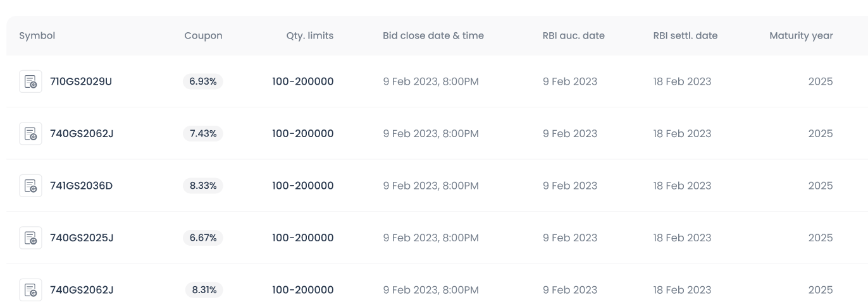Image resolution: width=868 pixels, height=307 pixels.
Task: Select the bond icon next to 741GS2036D
Action: 30,186
